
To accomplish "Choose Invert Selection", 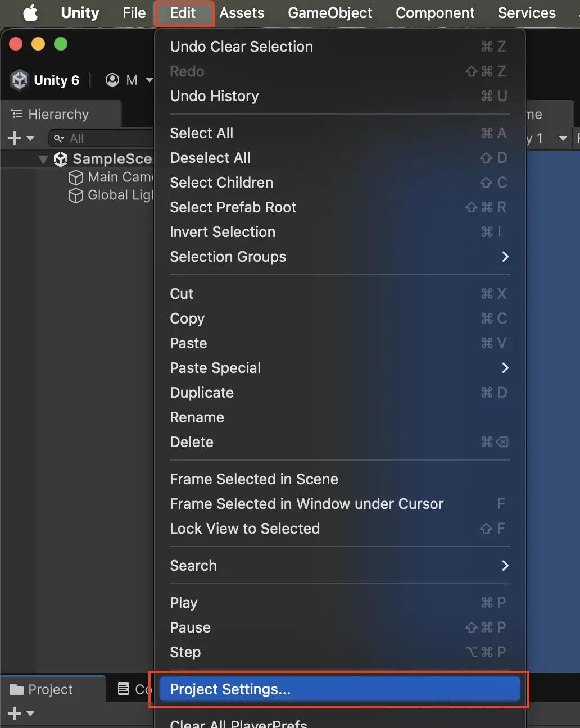I will (339, 232).
